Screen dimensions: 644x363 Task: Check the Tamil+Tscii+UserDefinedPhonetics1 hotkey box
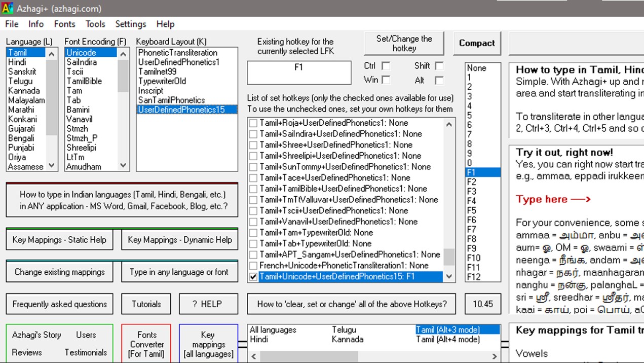[253, 211]
